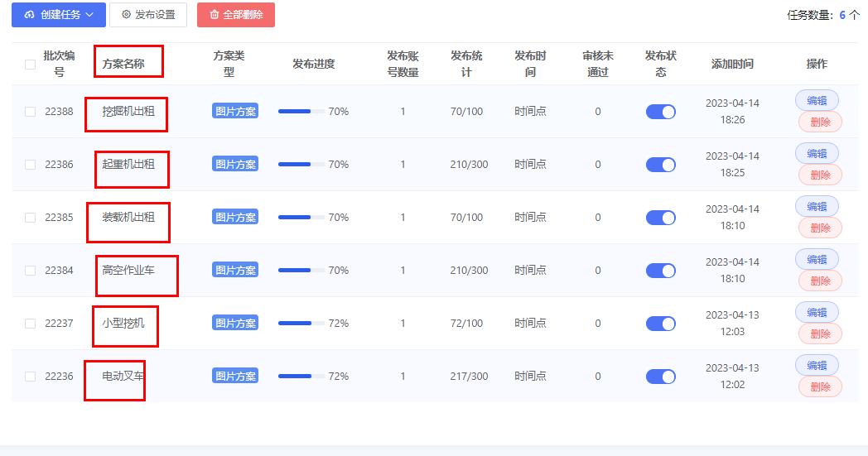Click the batch number 22388
The height and width of the screenshot is (456, 868).
[59, 111]
